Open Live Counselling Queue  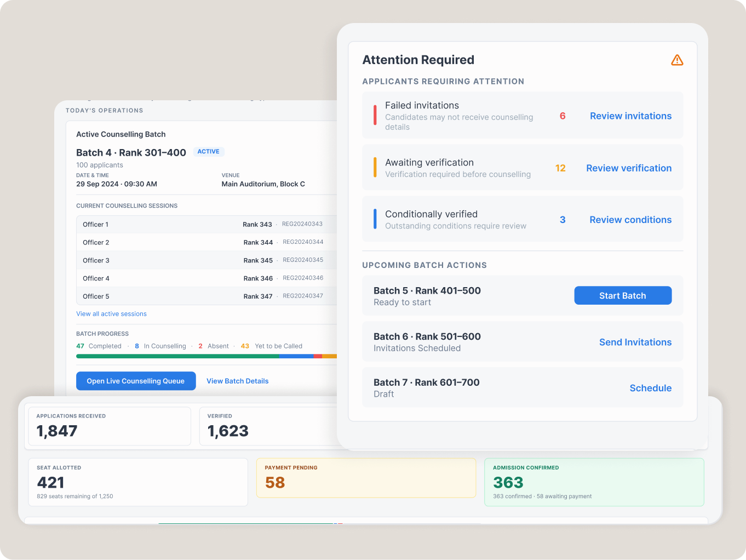[x=136, y=381]
